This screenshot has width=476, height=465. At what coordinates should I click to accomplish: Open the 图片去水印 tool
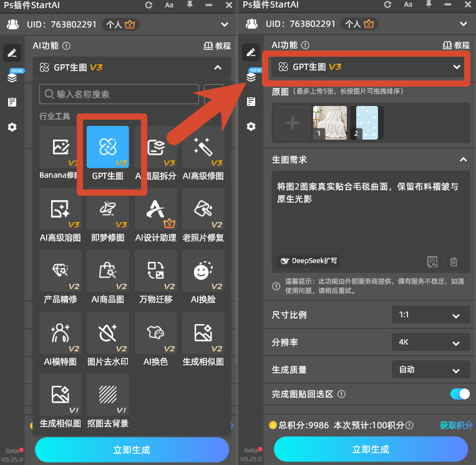tap(108, 333)
